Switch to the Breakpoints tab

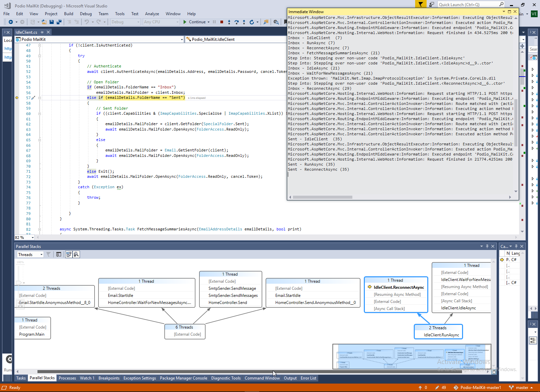[109, 378]
